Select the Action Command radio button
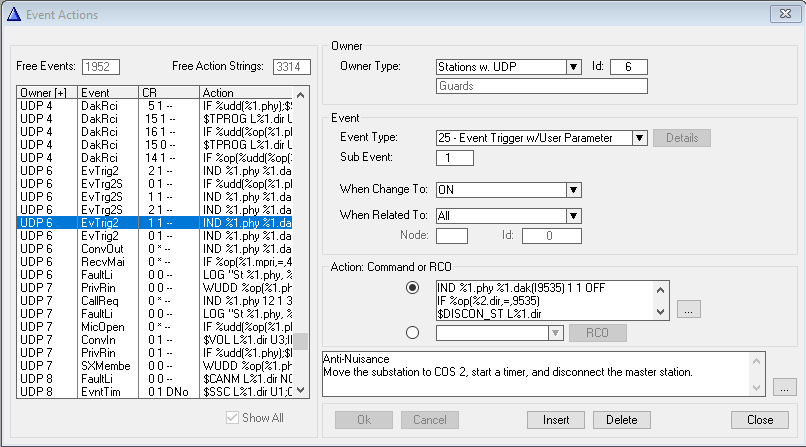The width and height of the screenshot is (806, 447). [x=412, y=288]
